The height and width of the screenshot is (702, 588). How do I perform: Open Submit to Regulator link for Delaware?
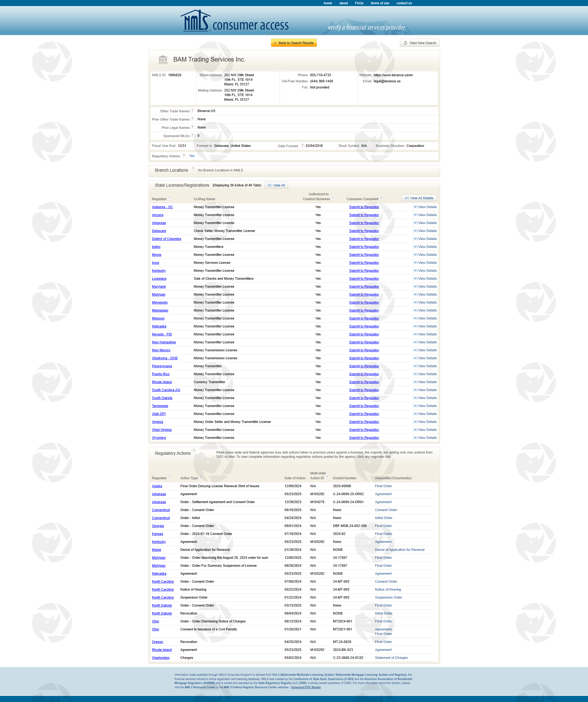pyautogui.click(x=364, y=231)
